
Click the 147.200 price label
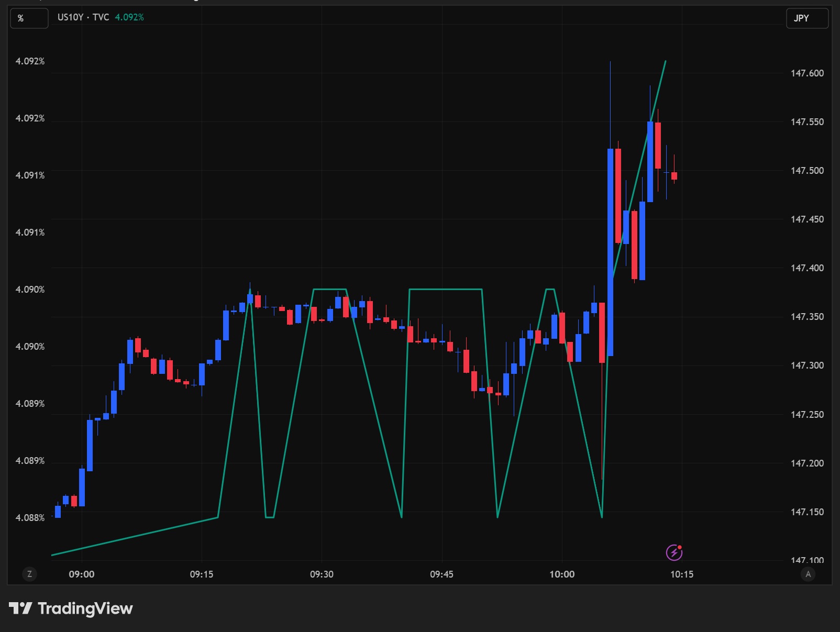[807, 463]
